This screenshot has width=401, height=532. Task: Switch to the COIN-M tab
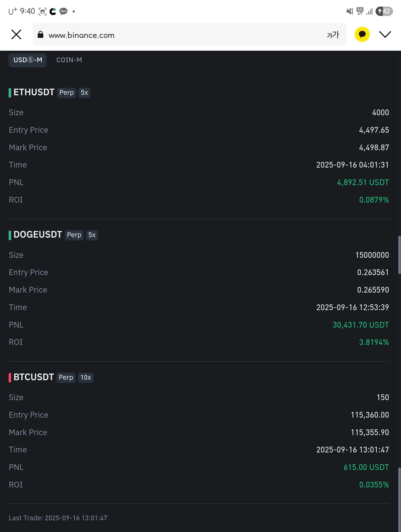69,60
